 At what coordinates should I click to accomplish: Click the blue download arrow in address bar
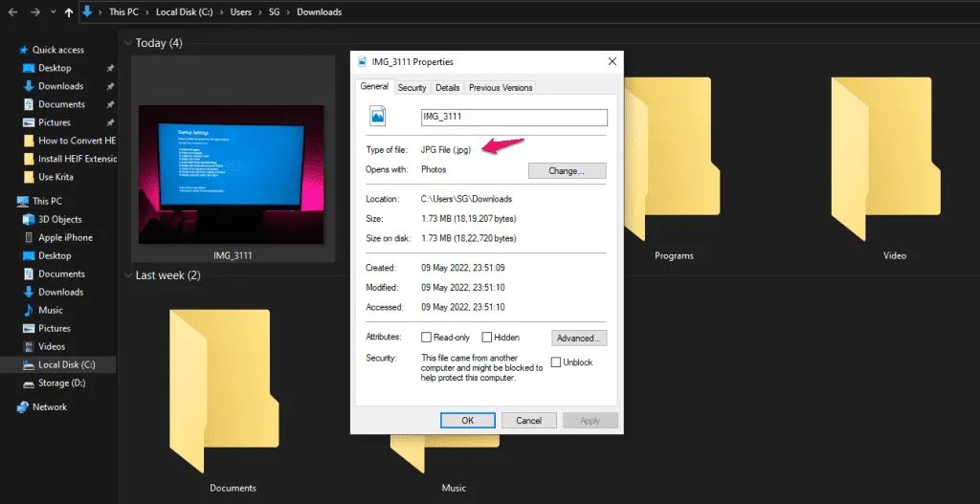[x=87, y=11]
